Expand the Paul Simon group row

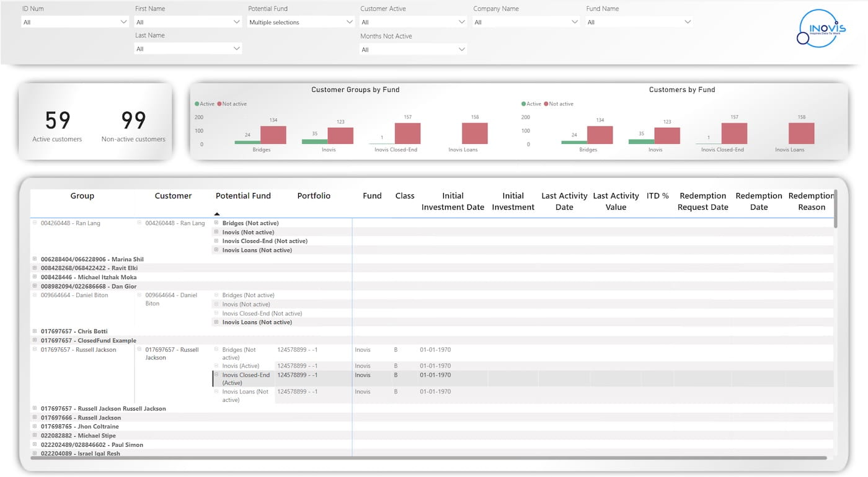[x=35, y=445]
